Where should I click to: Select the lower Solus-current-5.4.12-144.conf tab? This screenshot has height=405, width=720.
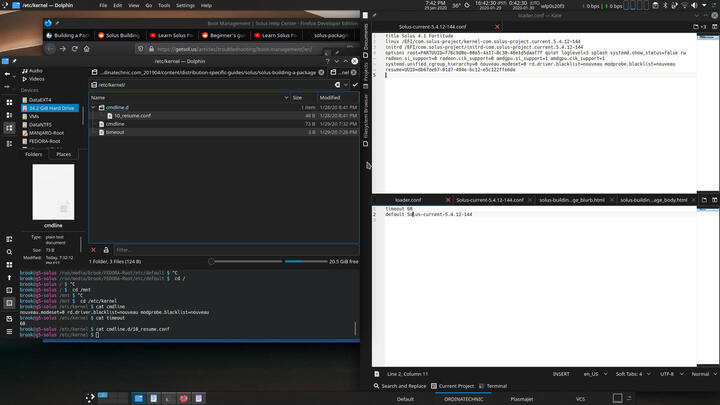pyautogui.click(x=490, y=200)
